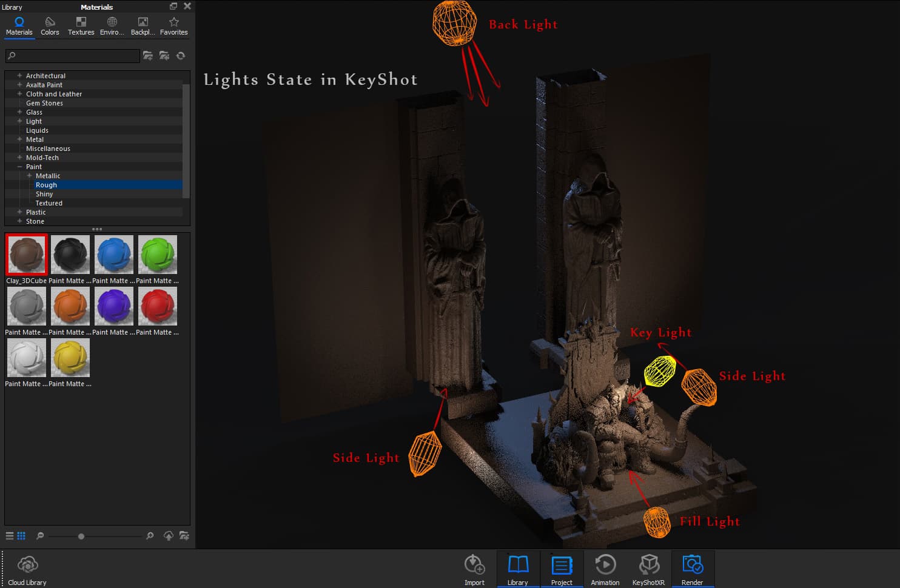Image resolution: width=900 pixels, height=588 pixels.
Task: Open the Environments library tab
Action: point(112,26)
